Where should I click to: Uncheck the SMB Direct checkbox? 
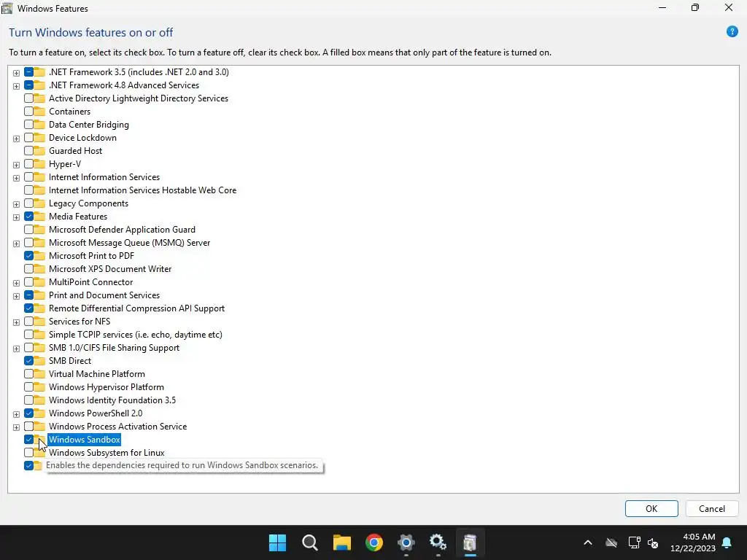click(x=28, y=360)
